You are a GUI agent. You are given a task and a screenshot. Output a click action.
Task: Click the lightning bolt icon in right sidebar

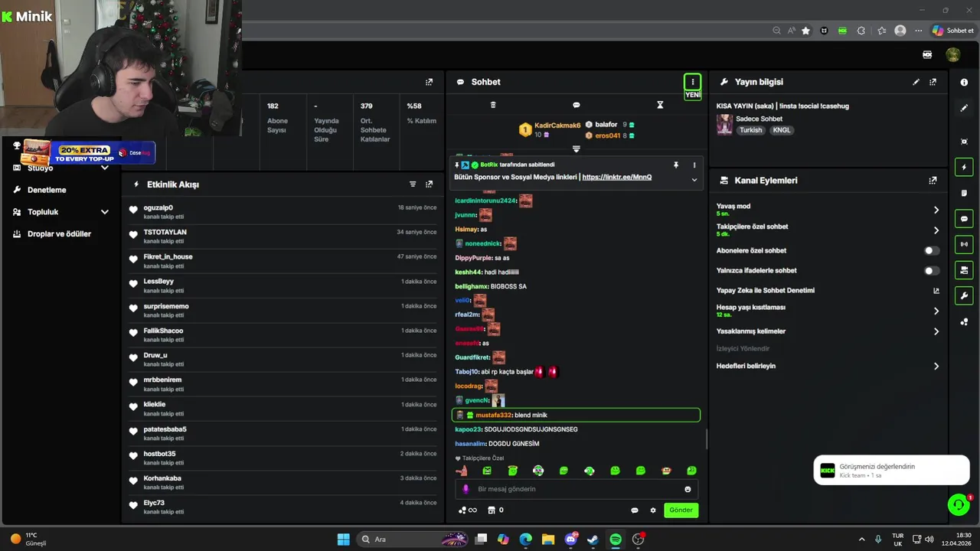coord(964,168)
